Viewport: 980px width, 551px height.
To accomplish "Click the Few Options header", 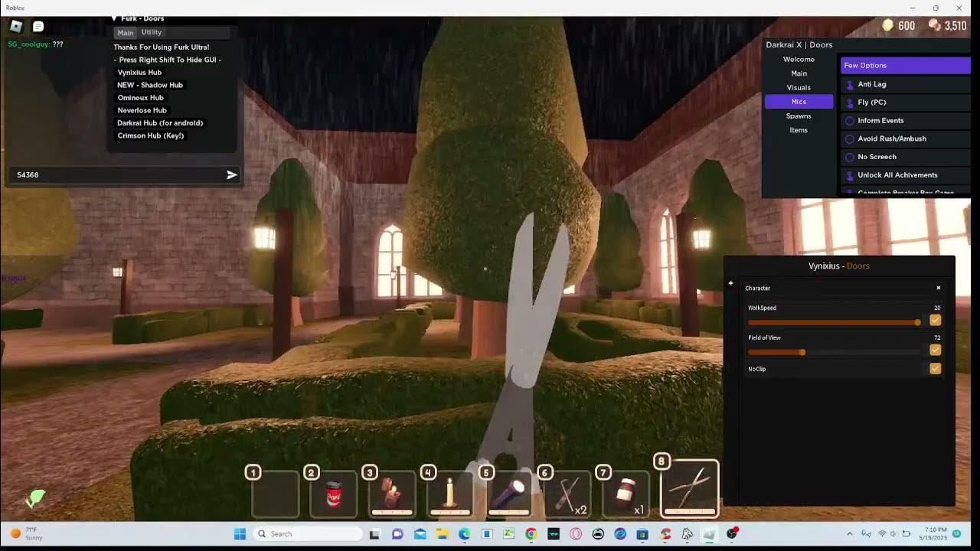I will click(x=905, y=66).
